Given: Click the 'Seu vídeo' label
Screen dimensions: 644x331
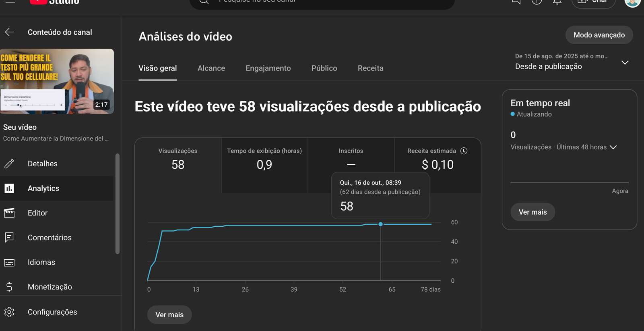Looking at the screenshot, I should pos(20,127).
